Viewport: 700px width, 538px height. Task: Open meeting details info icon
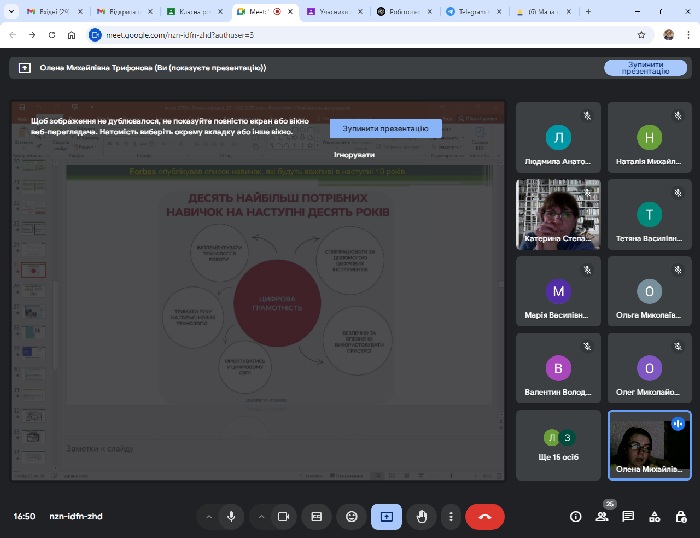[575, 516]
